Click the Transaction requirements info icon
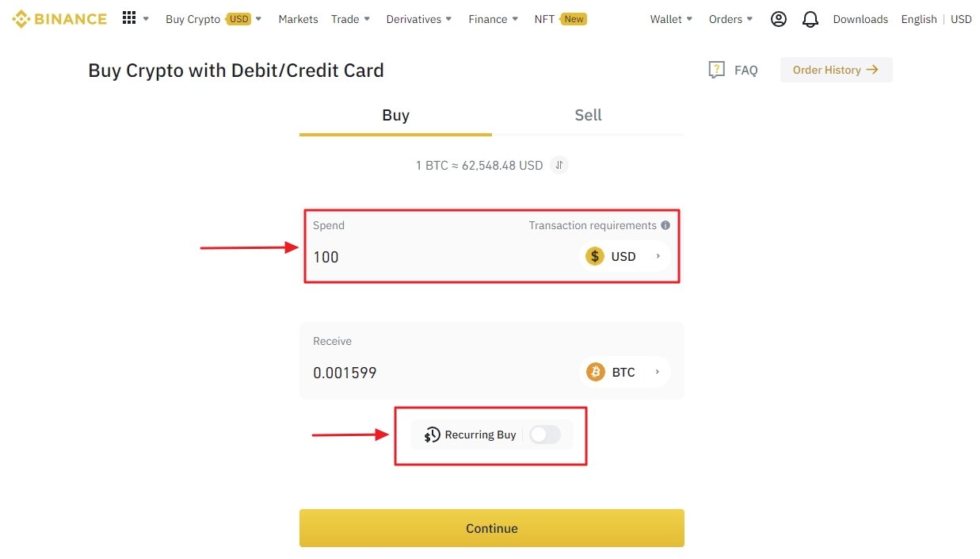Image resolution: width=980 pixels, height=559 pixels. (665, 225)
